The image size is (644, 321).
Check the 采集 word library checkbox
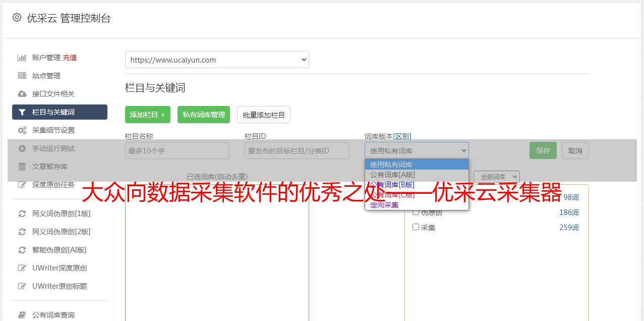[x=416, y=227]
